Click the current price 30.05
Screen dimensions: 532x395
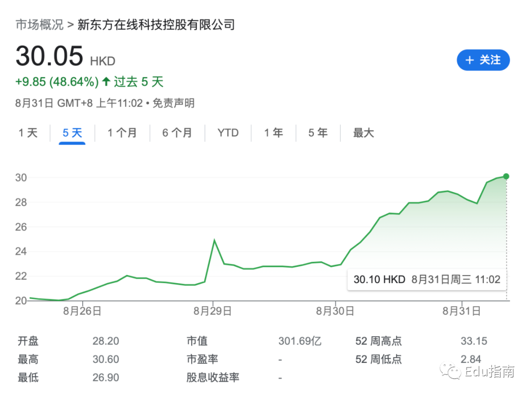point(49,56)
